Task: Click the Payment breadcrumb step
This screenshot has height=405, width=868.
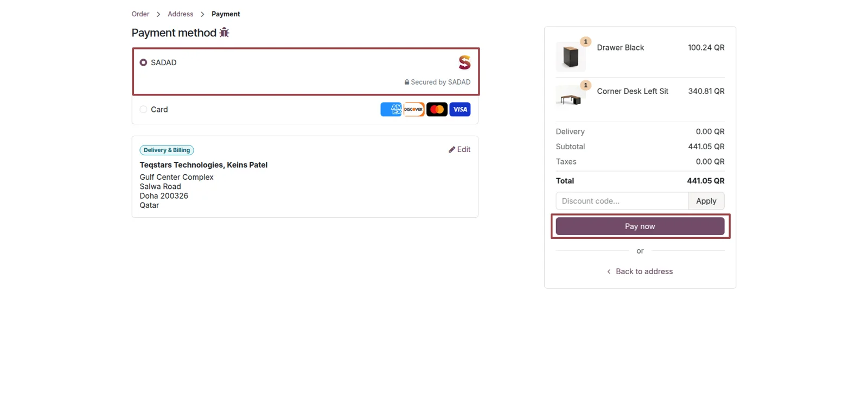Action: 226,14
